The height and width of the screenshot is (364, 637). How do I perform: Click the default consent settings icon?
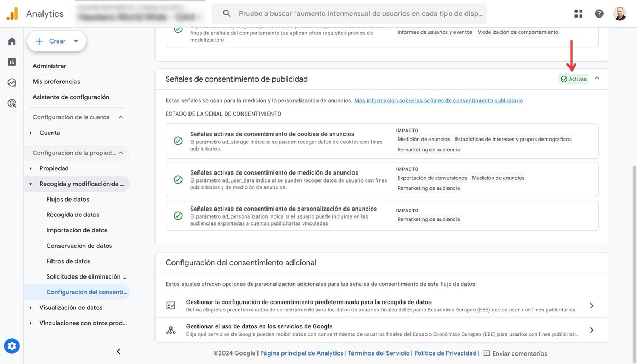coord(170,306)
